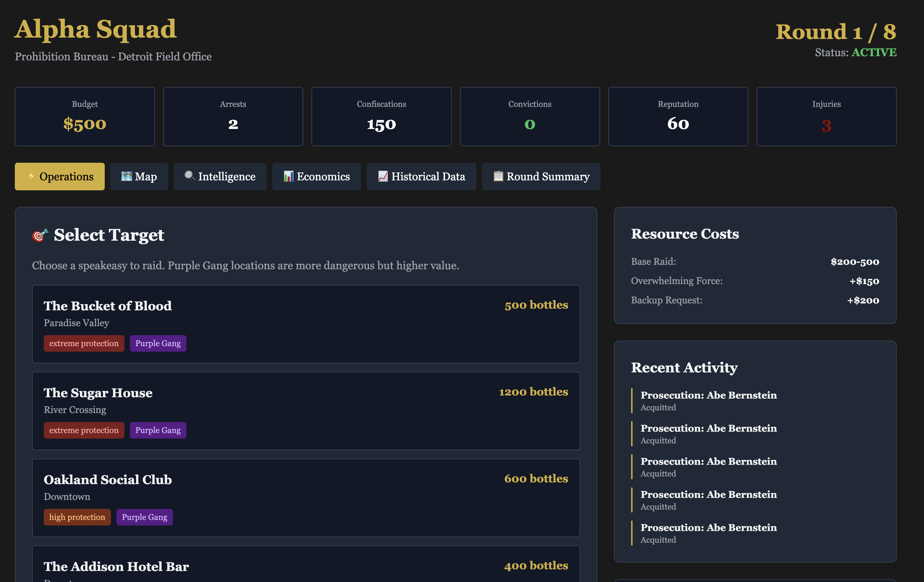Click the magnifying glass Intelligence icon
The width and height of the screenshot is (924, 582).
click(x=189, y=176)
